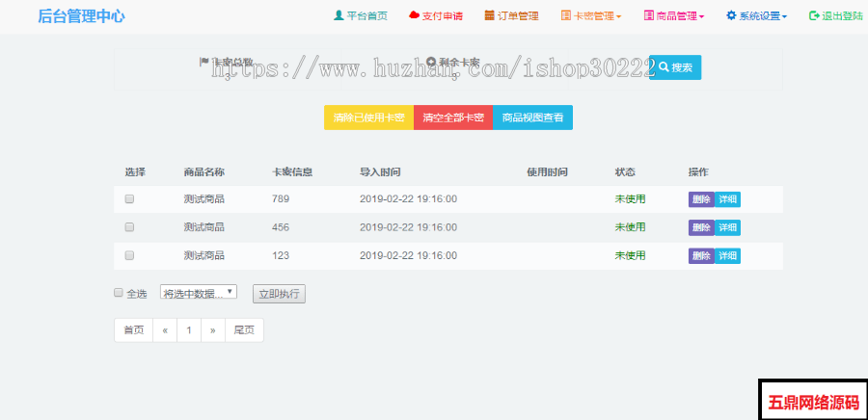Click the 导入时间 column header
This screenshot has width=868, height=420.
coord(380,172)
